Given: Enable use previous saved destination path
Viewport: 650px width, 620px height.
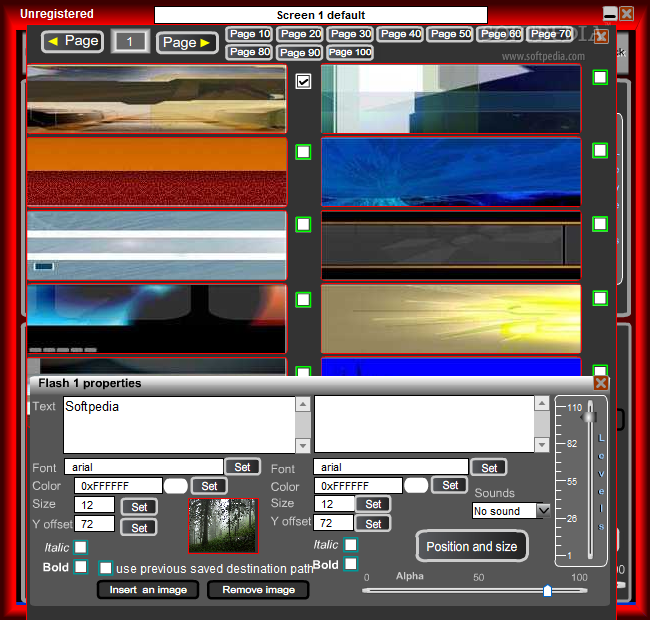Looking at the screenshot, I should coord(106,568).
